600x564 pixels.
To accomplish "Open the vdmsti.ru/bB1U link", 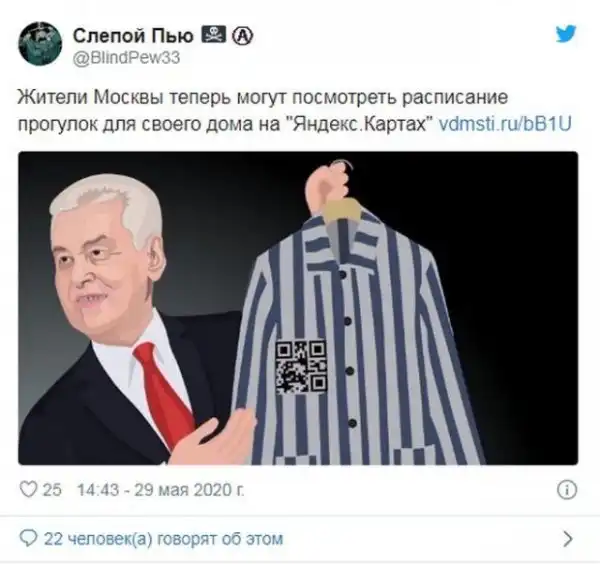I will [505, 124].
